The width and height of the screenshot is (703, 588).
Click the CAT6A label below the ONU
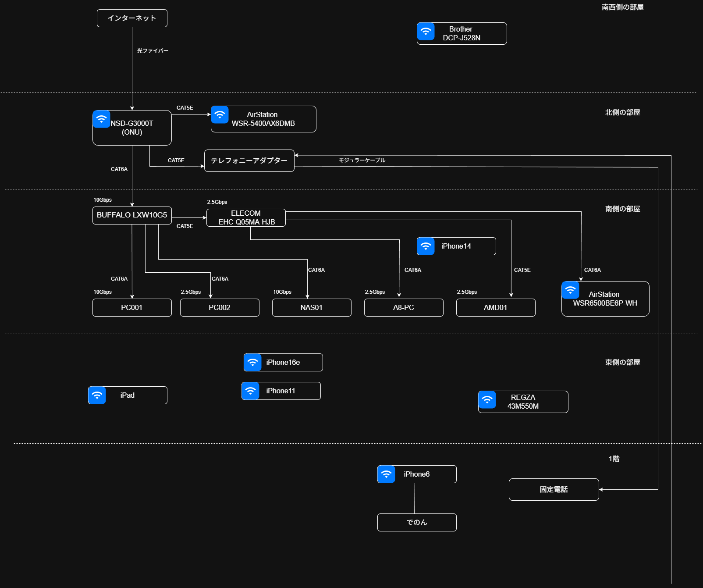pos(119,169)
